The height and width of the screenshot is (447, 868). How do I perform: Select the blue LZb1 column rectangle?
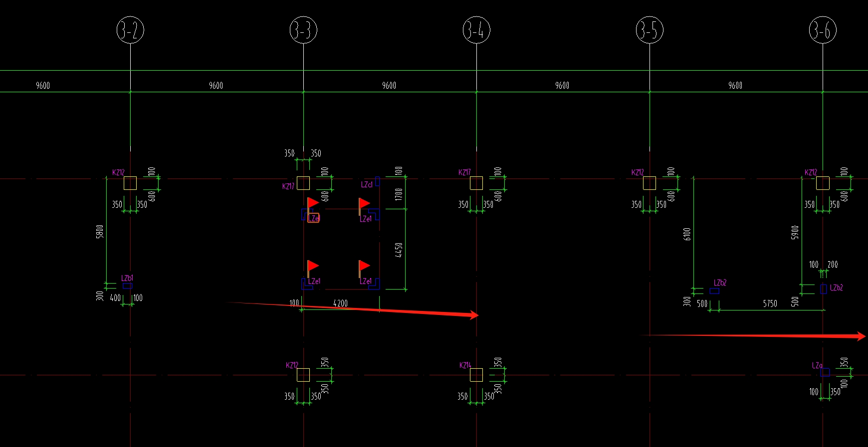[x=128, y=286]
